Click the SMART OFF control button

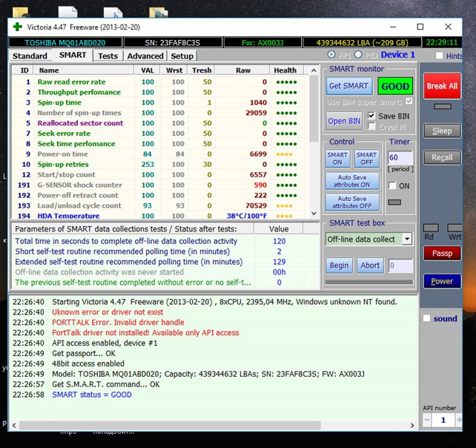tap(366, 159)
